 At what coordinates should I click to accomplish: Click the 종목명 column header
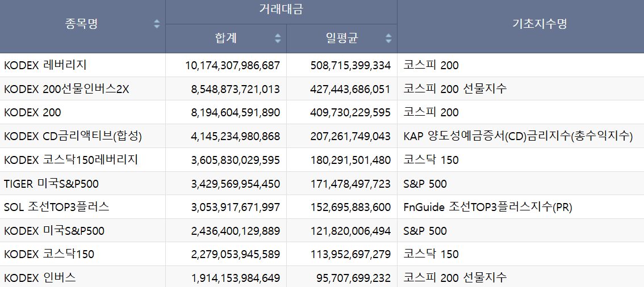81,24
